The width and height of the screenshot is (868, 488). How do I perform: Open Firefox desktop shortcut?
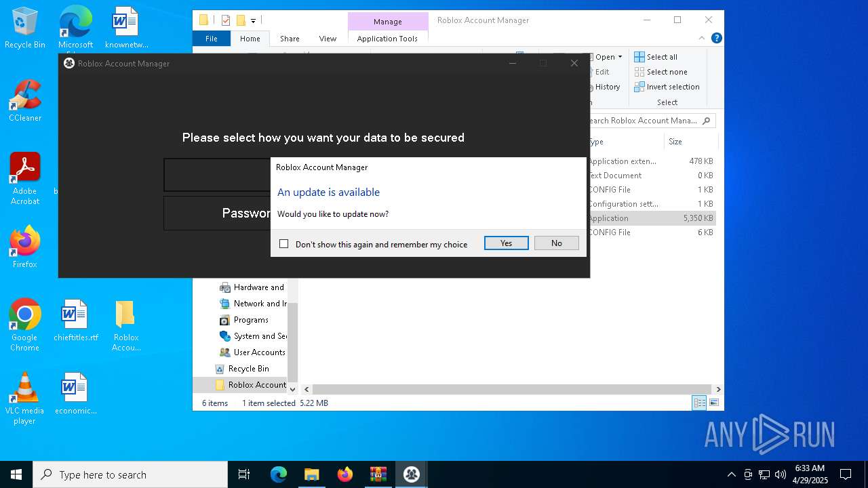[x=25, y=247]
